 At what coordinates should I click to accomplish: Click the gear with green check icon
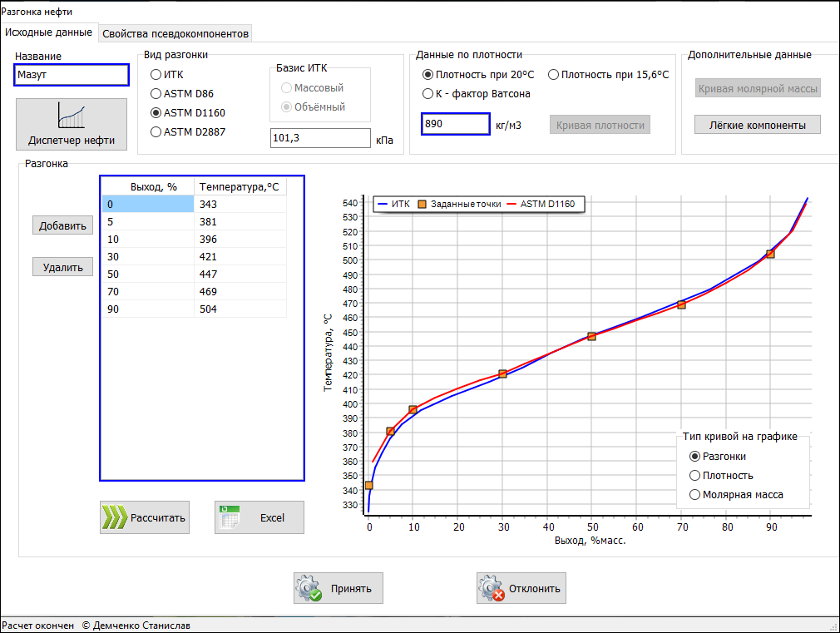[x=309, y=588]
